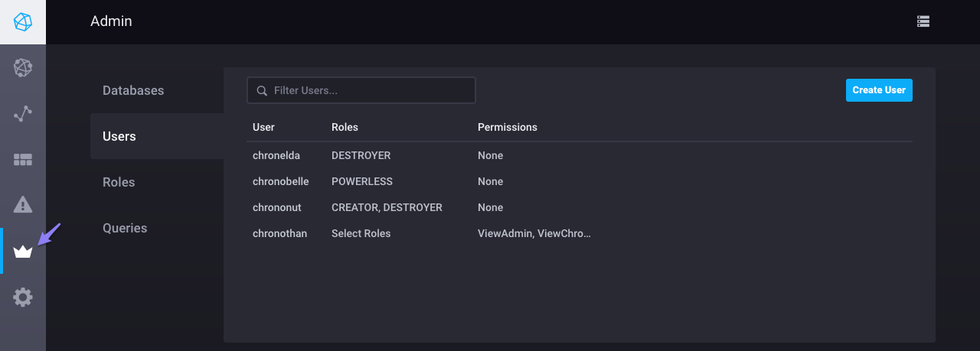Open the Data Explorer graph icon
This screenshot has width=980, height=351.
pos(23,114)
